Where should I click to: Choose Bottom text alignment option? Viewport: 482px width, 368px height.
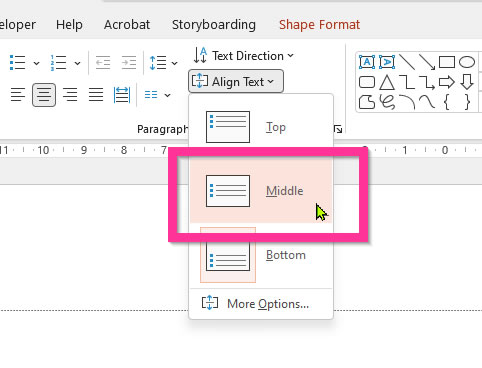tap(261, 255)
